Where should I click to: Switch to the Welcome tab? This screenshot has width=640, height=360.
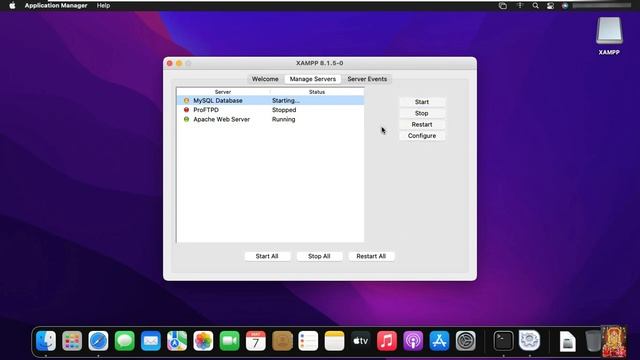[265, 79]
